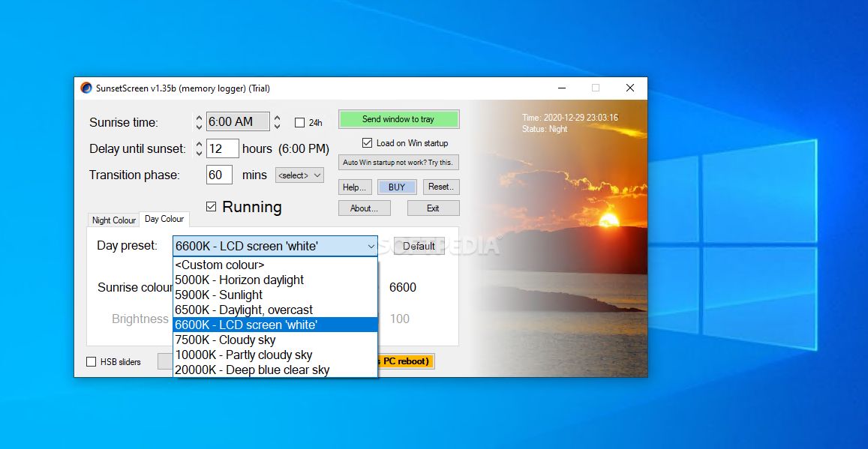The height and width of the screenshot is (449, 868).
Task: Choose <Custom colour> from preset list
Action: coord(275,265)
